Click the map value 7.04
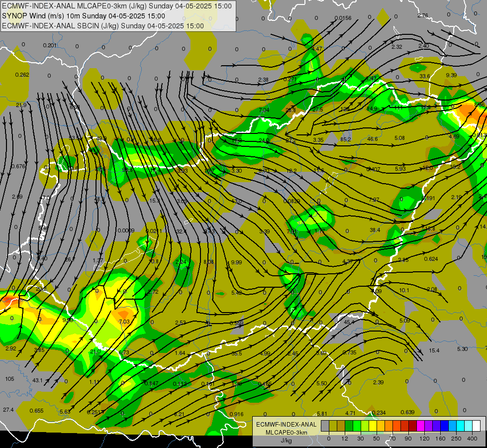The image size is (487, 448). [264, 110]
